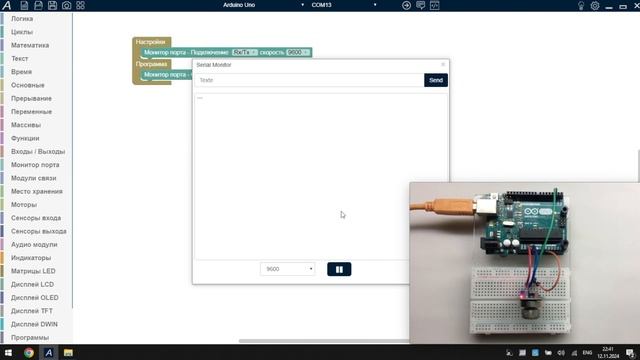This screenshot has width=640, height=360.
Task: Create a new file with the document icon
Action: [x=24, y=5]
